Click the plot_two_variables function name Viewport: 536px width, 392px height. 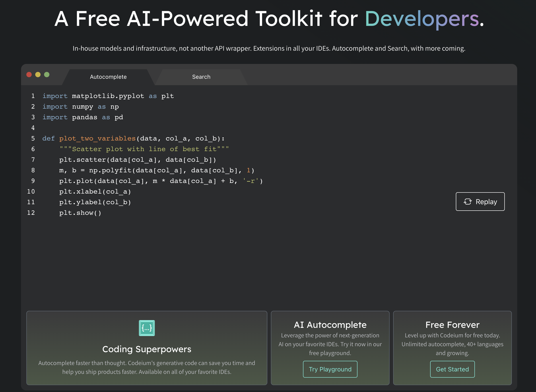click(97, 138)
